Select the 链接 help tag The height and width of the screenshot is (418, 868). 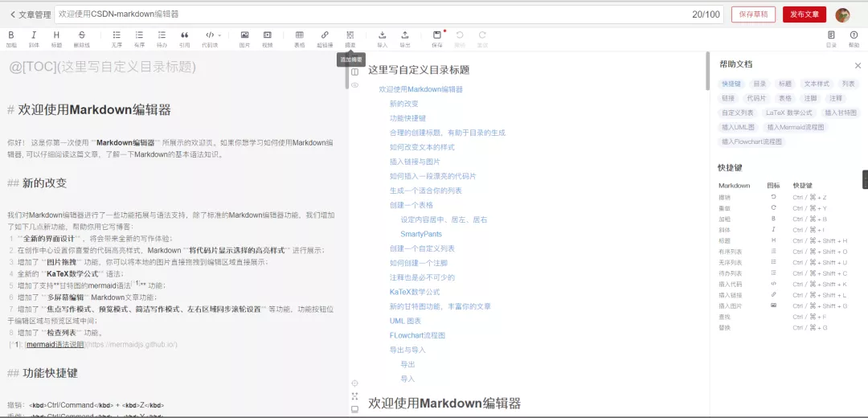click(x=727, y=99)
